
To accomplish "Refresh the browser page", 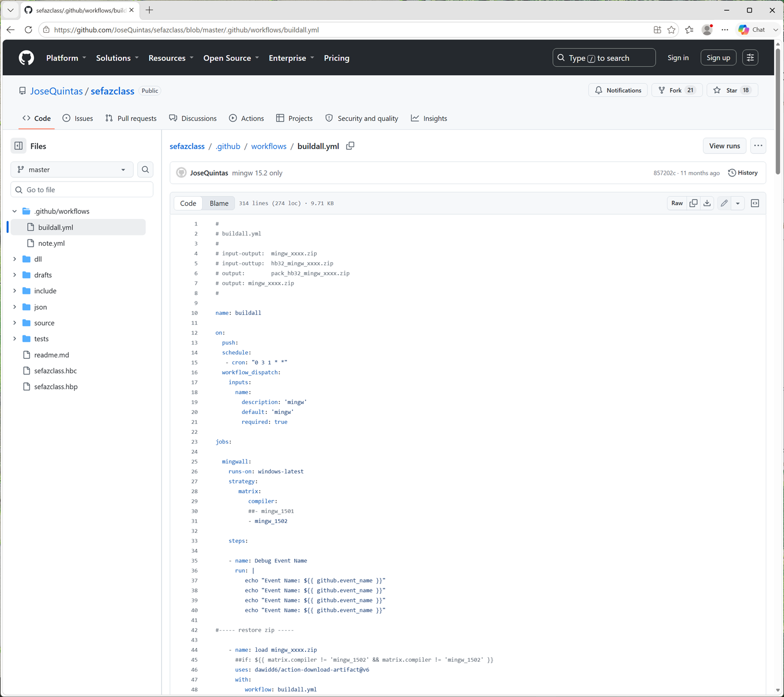I will [28, 30].
